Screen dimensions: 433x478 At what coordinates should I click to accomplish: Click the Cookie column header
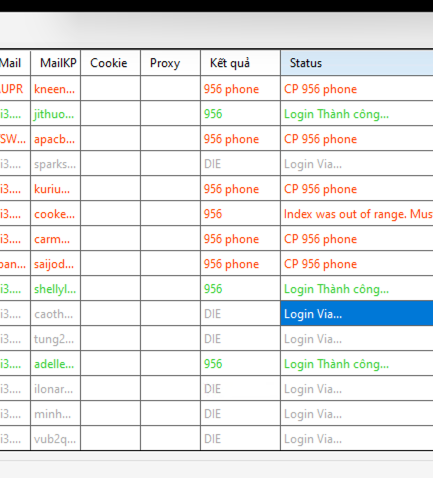(110, 63)
